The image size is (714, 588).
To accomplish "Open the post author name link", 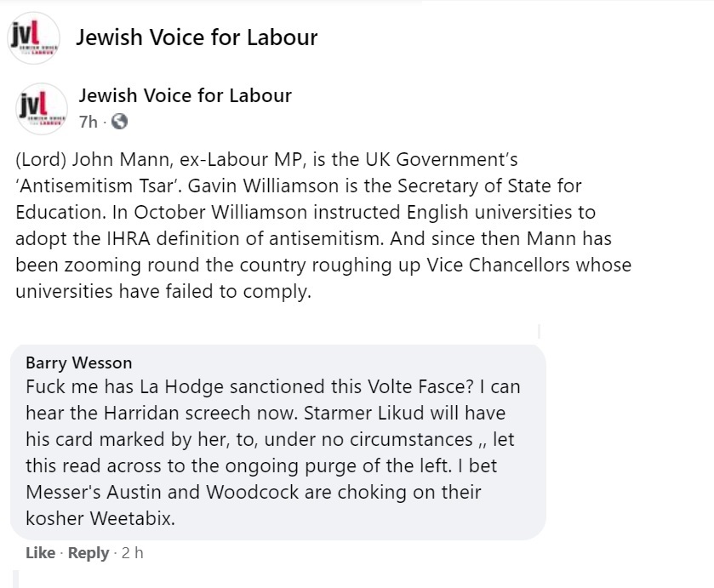I will point(185,95).
